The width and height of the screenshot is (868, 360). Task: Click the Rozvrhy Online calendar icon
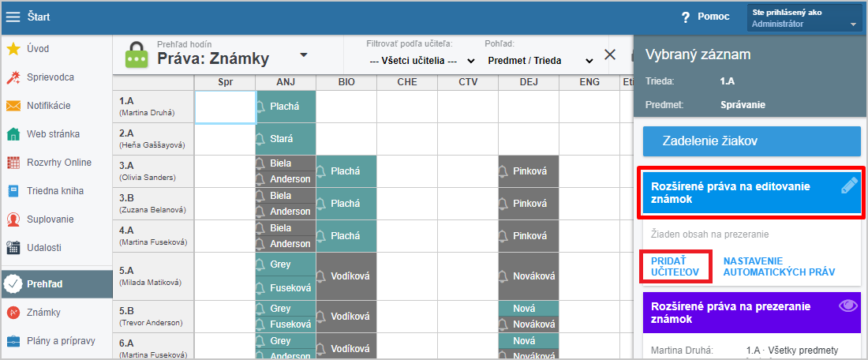[13, 163]
